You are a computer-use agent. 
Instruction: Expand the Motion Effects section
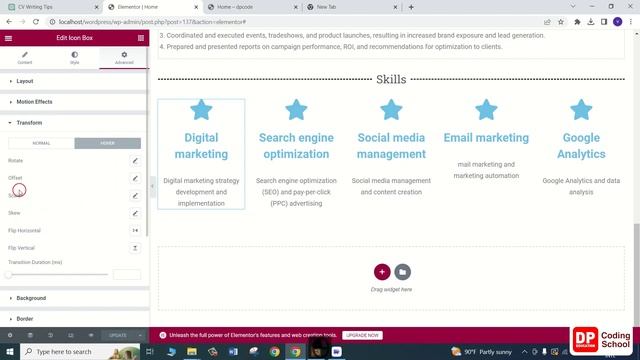(x=73, y=102)
